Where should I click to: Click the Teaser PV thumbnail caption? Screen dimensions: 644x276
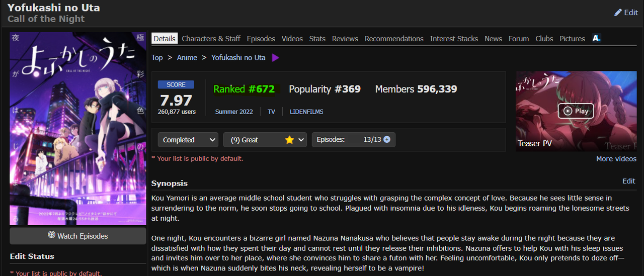pyautogui.click(x=535, y=144)
